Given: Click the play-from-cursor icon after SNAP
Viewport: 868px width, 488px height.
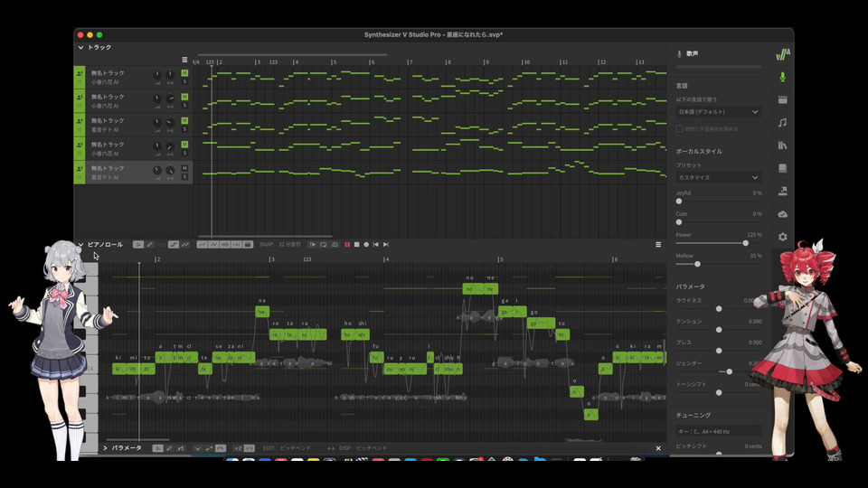Looking at the screenshot, I should [x=312, y=245].
